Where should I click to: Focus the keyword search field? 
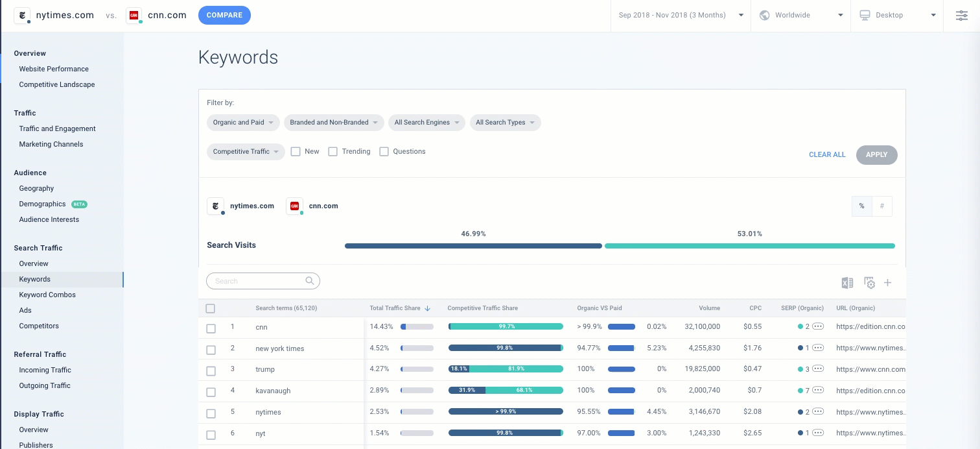(x=263, y=281)
